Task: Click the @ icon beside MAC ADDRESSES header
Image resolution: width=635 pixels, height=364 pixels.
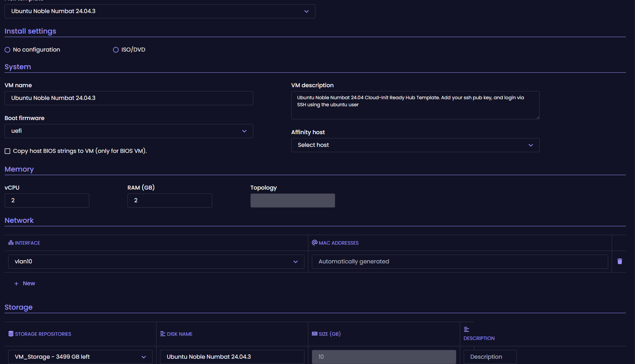Action: pos(314,243)
